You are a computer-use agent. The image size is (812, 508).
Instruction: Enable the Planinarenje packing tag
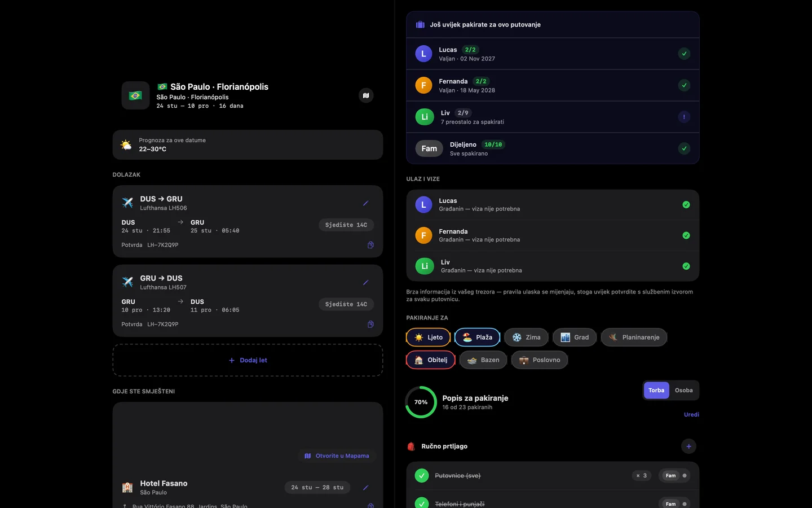coord(634,338)
